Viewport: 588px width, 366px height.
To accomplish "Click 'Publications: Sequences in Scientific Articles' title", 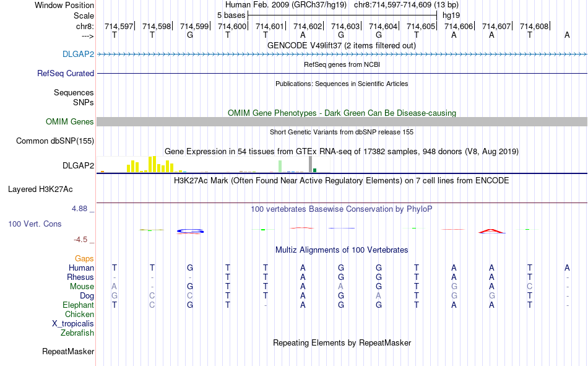I will pyautogui.click(x=342, y=84).
